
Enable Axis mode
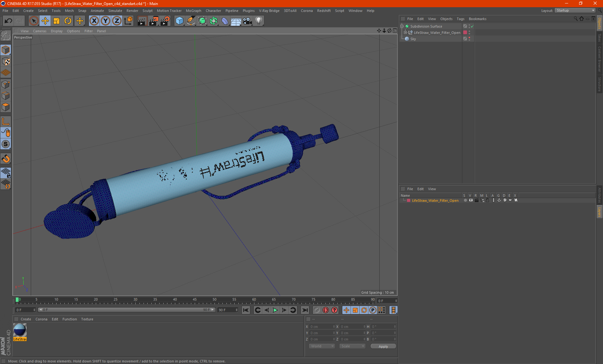pos(6,121)
